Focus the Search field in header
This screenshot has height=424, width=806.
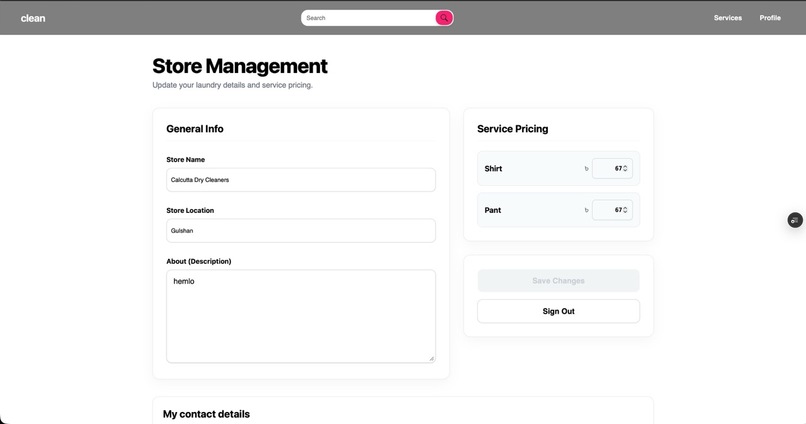[x=368, y=18]
